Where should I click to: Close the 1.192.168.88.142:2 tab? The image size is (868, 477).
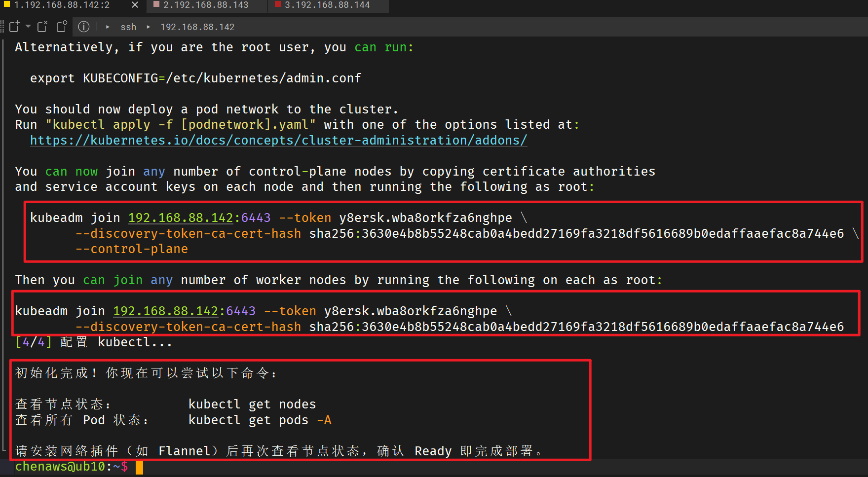tap(135, 5)
